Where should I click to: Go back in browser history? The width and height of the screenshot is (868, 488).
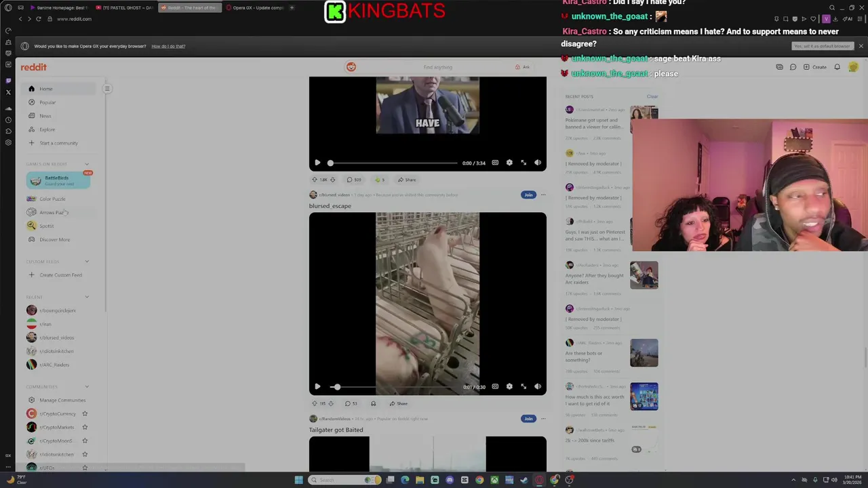tap(20, 19)
